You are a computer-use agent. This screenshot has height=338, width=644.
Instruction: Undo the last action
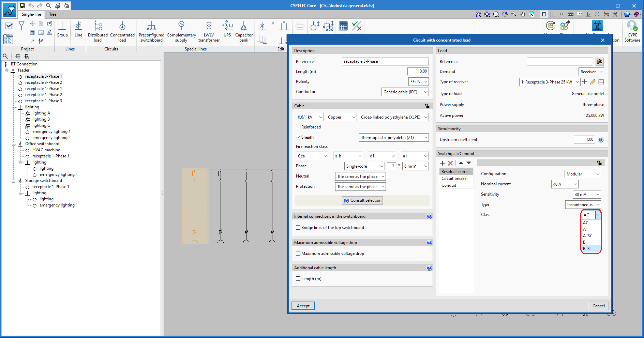(31, 5)
